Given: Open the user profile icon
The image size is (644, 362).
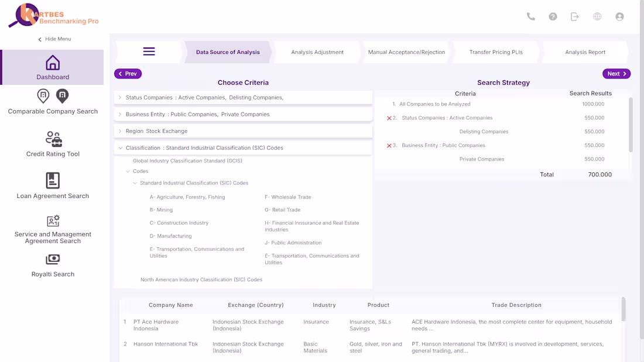Looking at the screenshot, I should pos(619,16).
